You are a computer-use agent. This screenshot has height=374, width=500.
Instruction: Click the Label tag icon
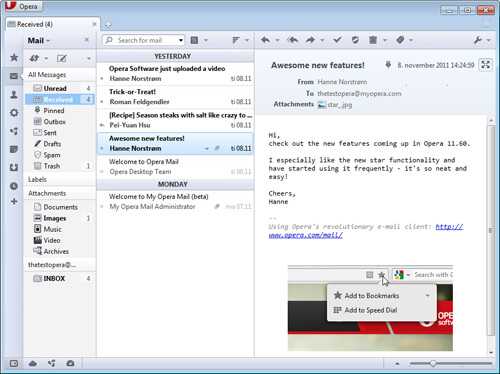tap(400, 40)
